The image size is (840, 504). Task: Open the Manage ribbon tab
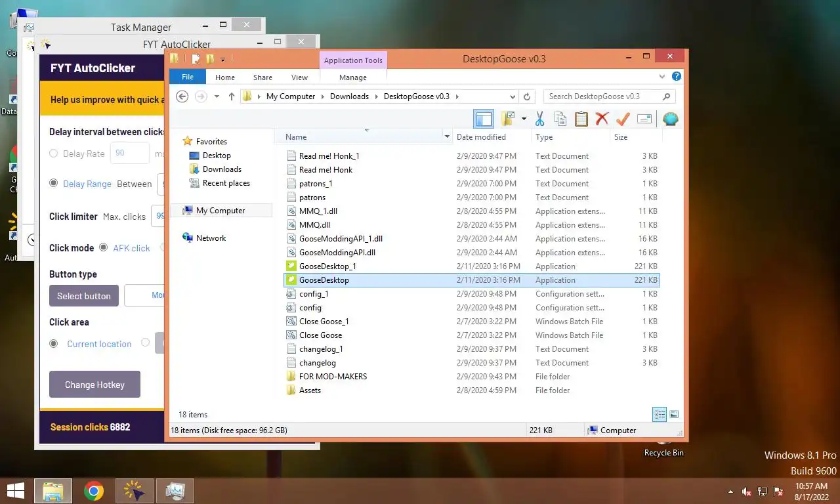(353, 77)
